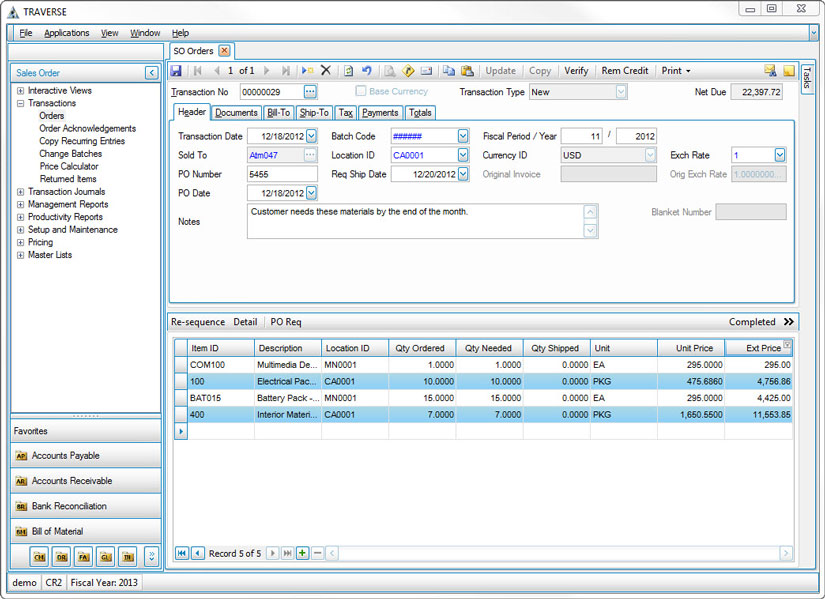
Task: Click the paste clipboard icon in the toolbar
Action: point(467,71)
